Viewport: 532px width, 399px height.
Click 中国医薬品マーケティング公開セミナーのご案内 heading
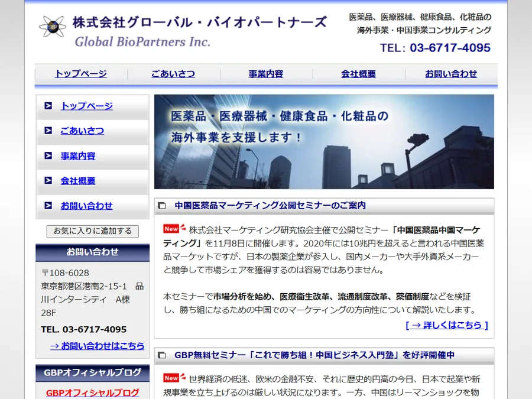coord(270,206)
